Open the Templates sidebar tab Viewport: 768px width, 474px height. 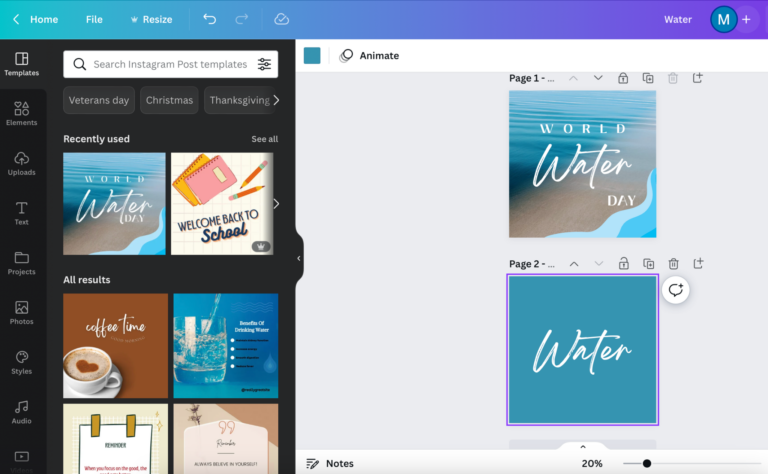(22, 64)
